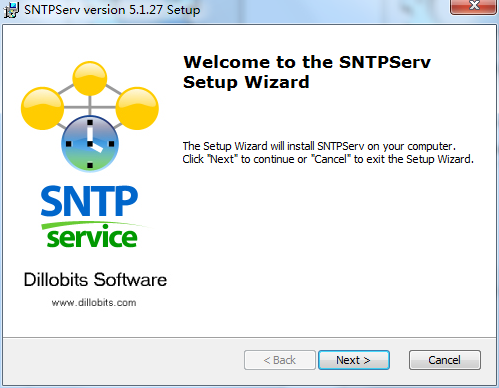Click the disabled < Back button

(x=280, y=360)
